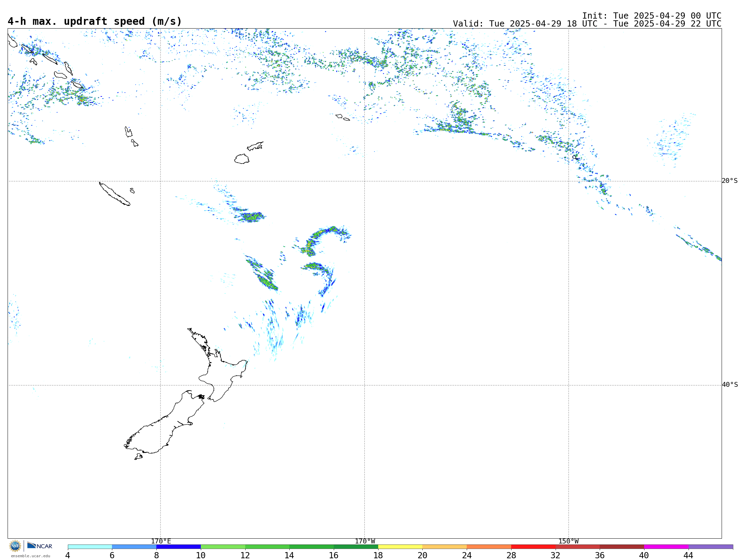
Task: Click Stewart Island below South Island
Action: pyautogui.click(x=138, y=457)
